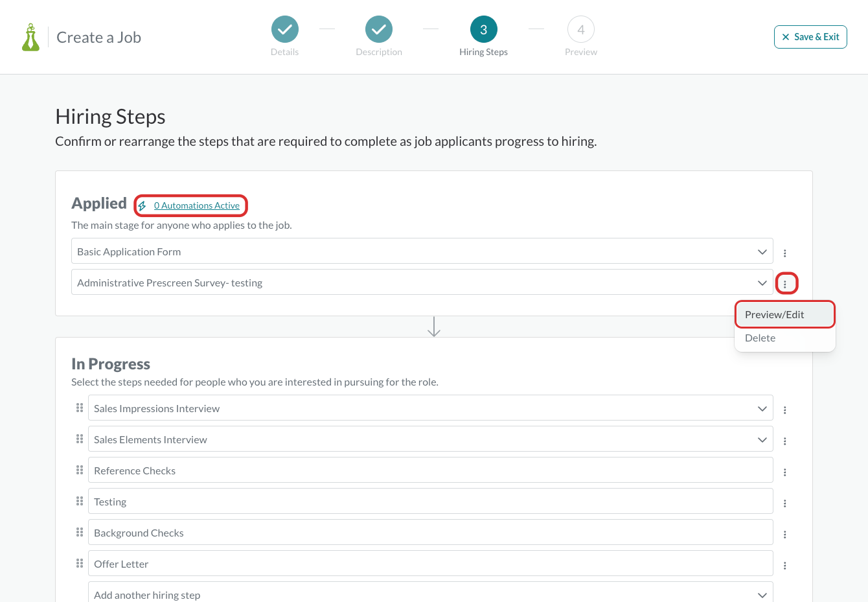This screenshot has height=602, width=868.
Task: Click the Description step label
Action: [379, 52]
